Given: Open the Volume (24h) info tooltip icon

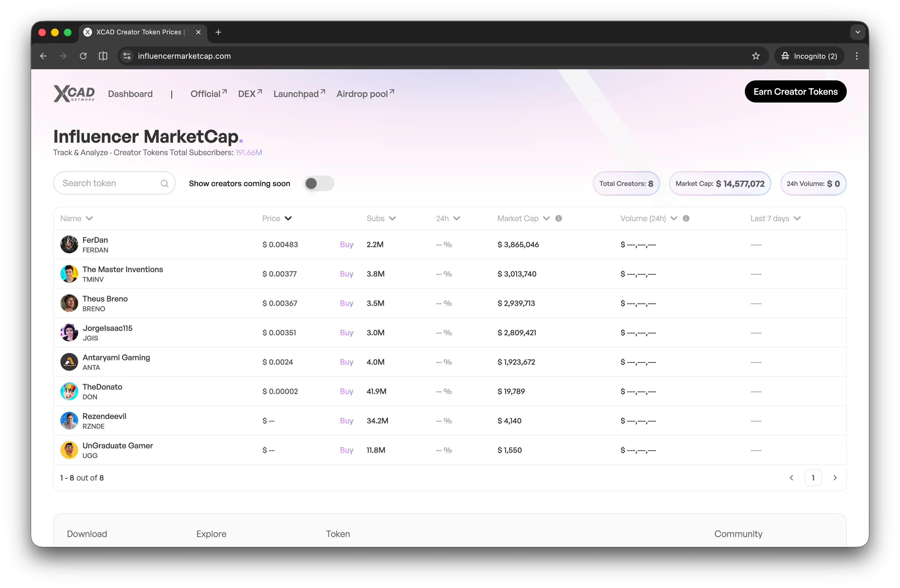Looking at the screenshot, I should click(686, 218).
